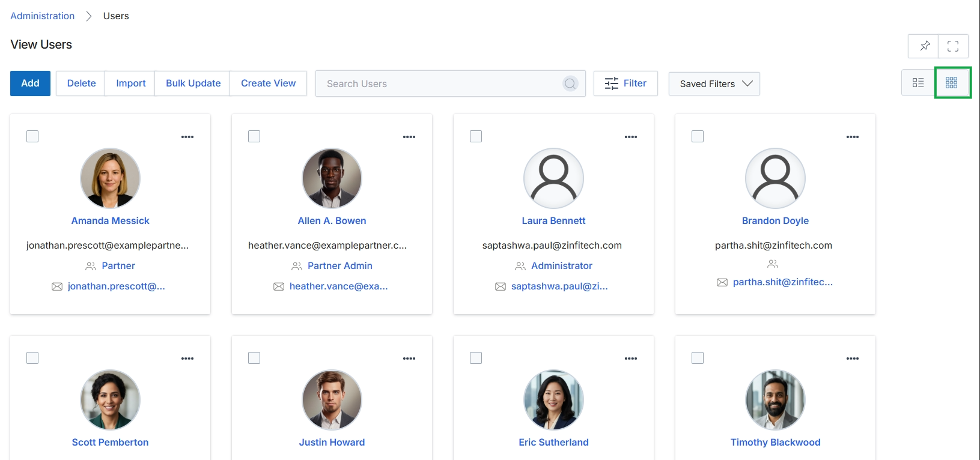Pin the View Users page
The width and height of the screenshot is (980, 460).
pyautogui.click(x=924, y=46)
